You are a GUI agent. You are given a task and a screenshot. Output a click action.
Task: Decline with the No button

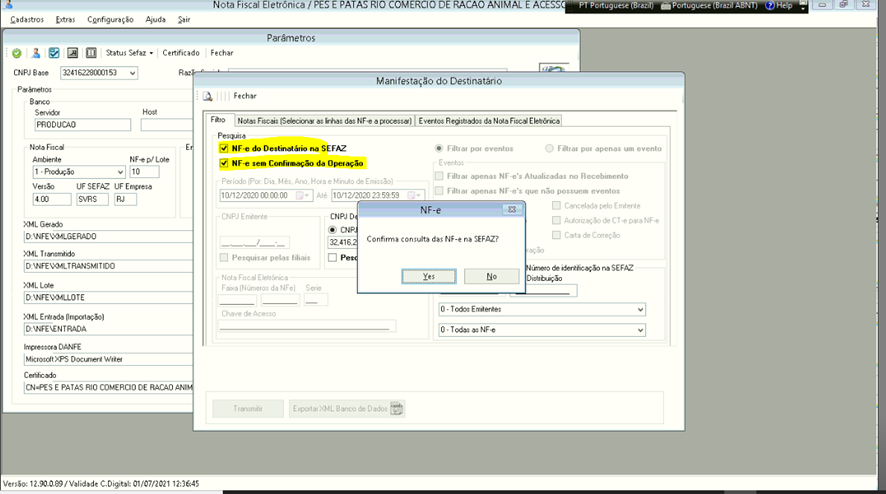[492, 276]
